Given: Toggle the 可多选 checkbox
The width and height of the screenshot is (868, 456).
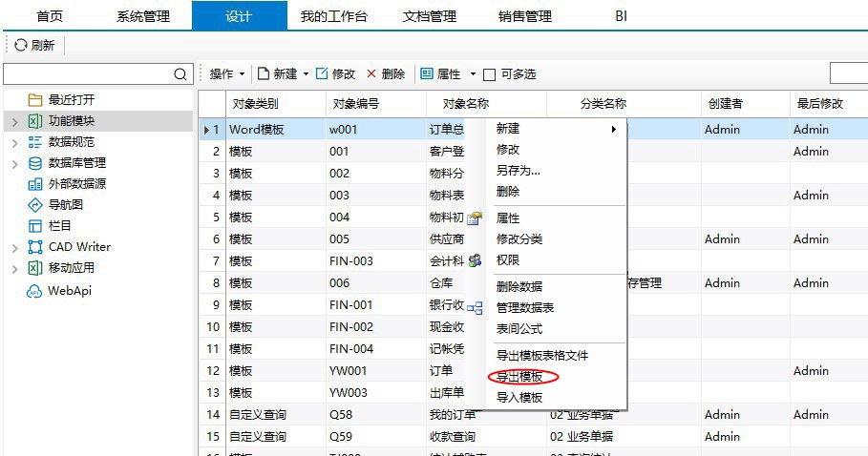Looking at the screenshot, I should 490,74.
